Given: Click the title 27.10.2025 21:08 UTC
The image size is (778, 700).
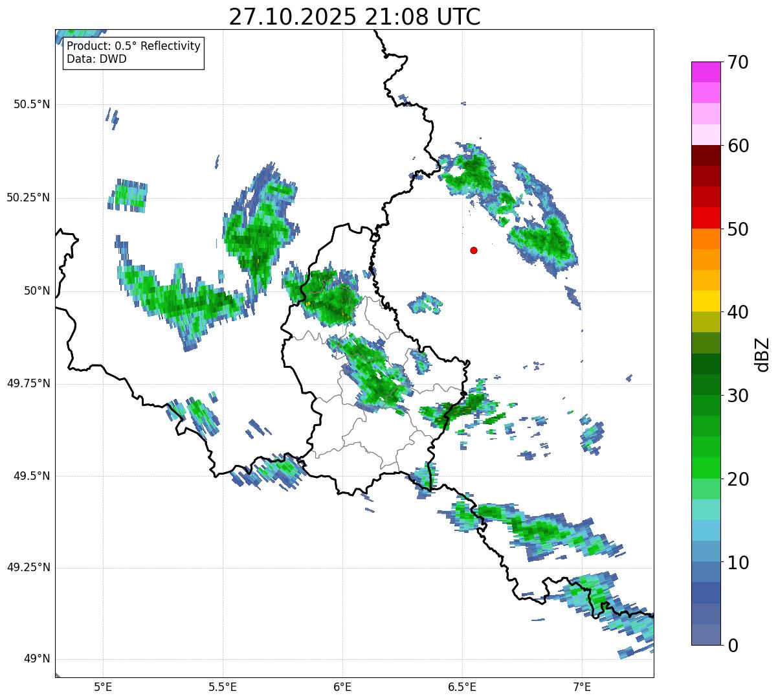Looking at the screenshot, I should 355,16.
